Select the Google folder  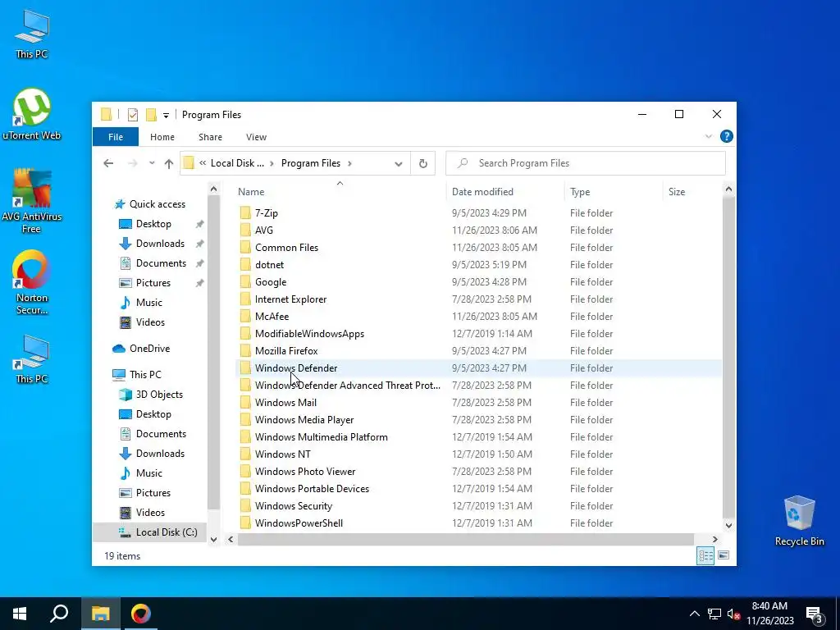click(478, 282)
